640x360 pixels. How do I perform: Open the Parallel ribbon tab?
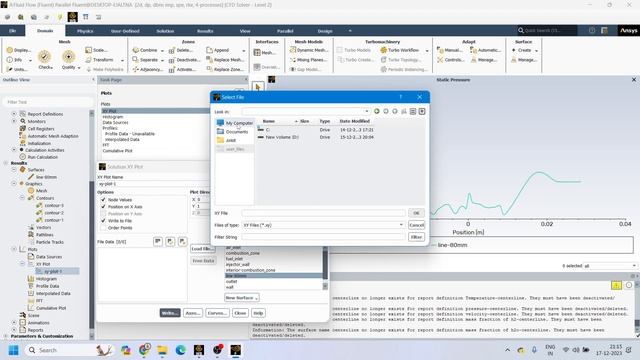285,31
